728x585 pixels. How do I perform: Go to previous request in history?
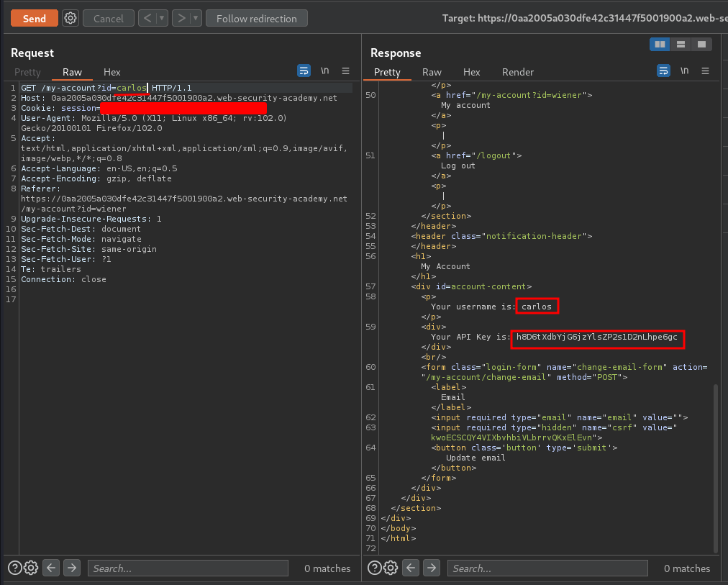coord(147,19)
